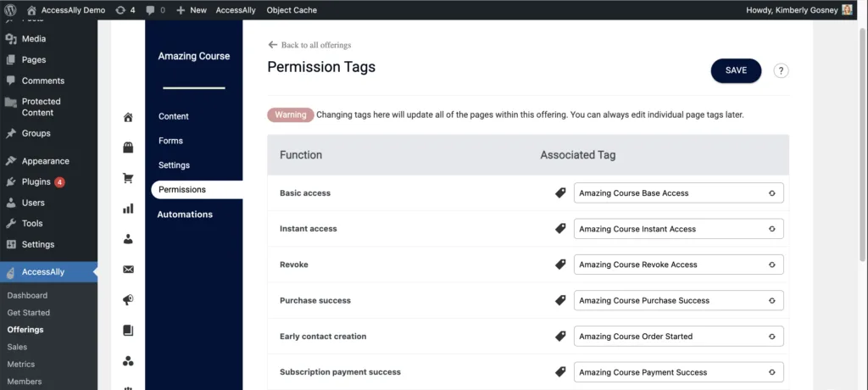Image resolution: width=868 pixels, height=390 pixels.
Task: Switch to the Content section
Action: (174, 116)
